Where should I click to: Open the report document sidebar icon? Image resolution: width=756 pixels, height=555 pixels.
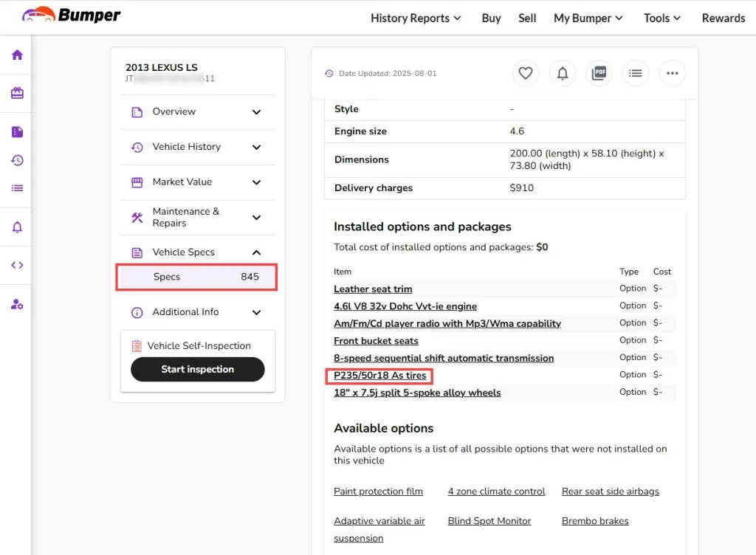[18, 131]
